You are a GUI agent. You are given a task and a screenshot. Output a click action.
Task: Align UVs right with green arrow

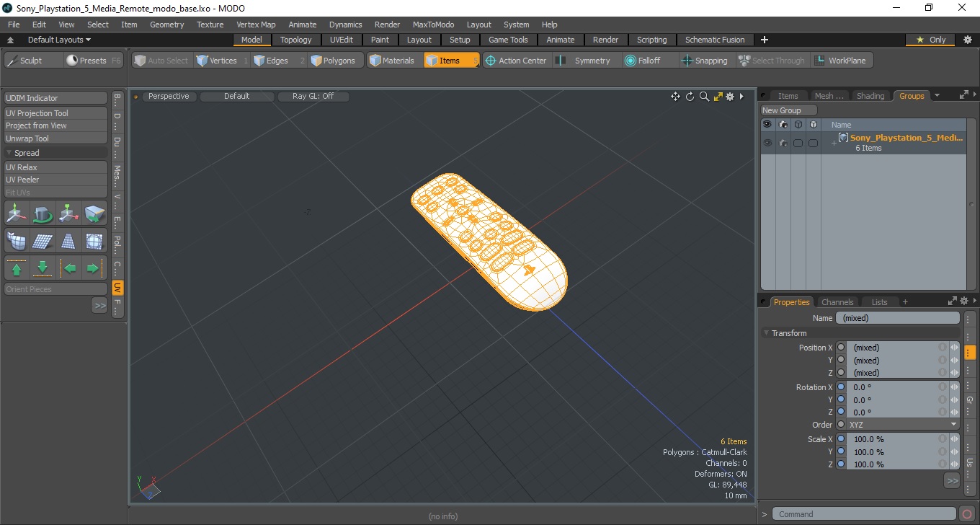click(x=94, y=268)
